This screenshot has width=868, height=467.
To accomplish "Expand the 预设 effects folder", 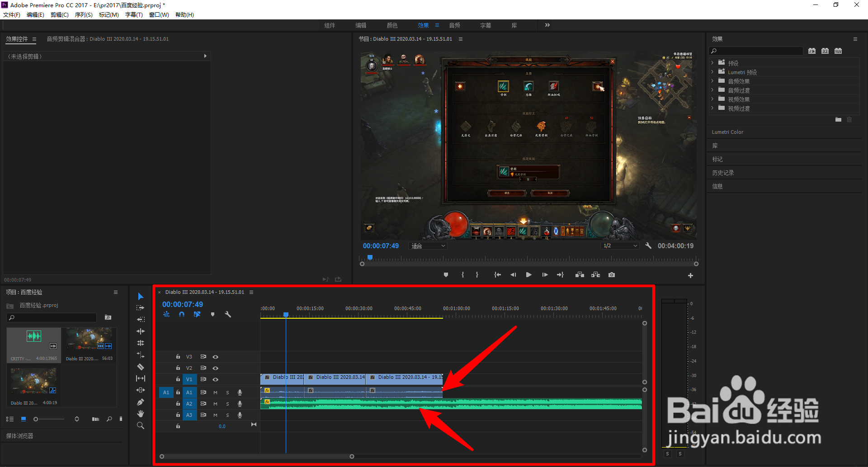I will click(712, 63).
